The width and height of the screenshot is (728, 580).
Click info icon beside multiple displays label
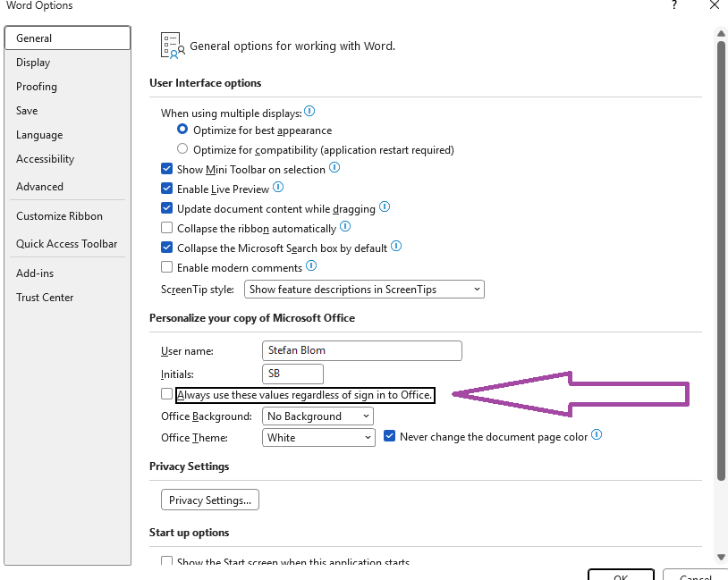click(309, 112)
